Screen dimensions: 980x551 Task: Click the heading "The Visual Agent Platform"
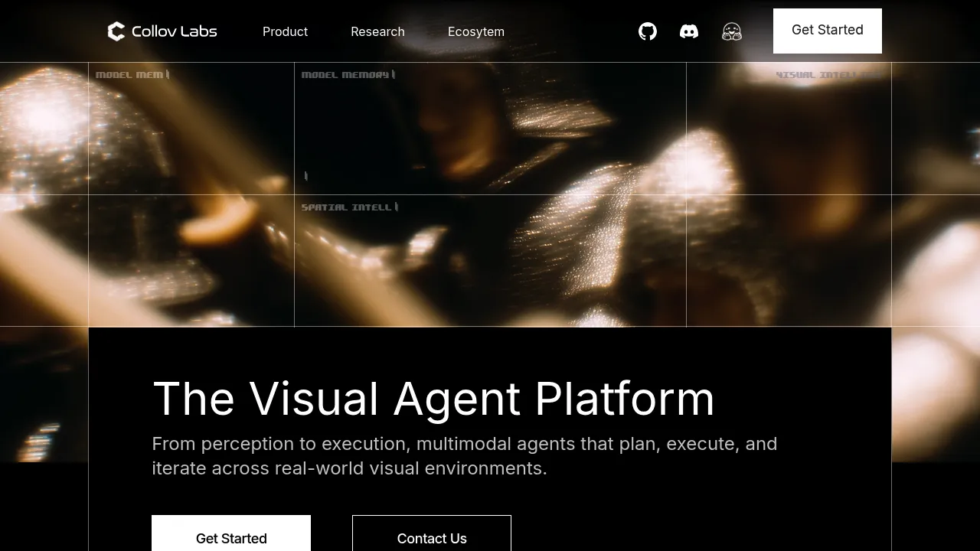pyautogui.click(x=433, y=399)
